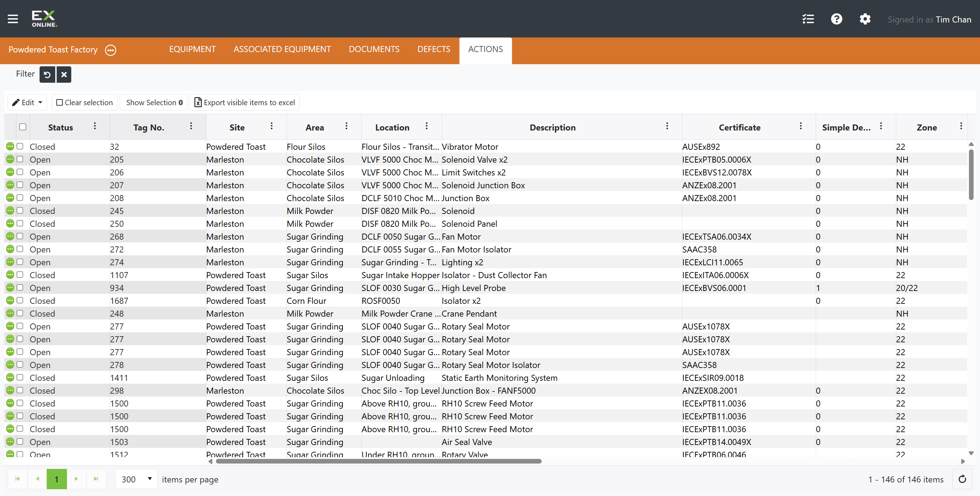Open row menu for tag 1107

coord(10,275)
